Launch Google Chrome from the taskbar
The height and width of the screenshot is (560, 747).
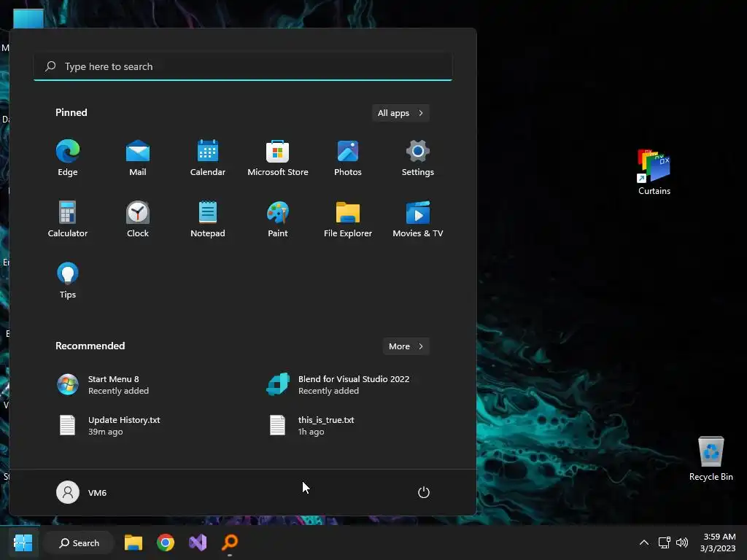pyautogui.click(x=166, y=542)
